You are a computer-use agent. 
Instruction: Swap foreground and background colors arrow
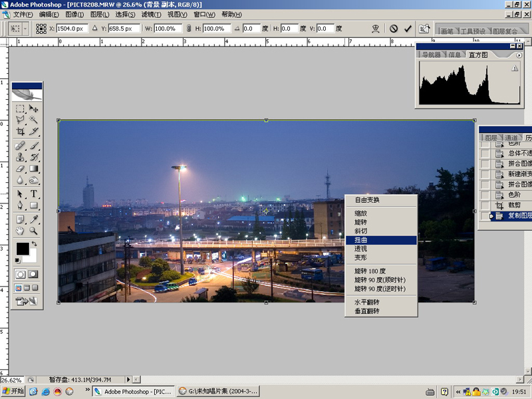35,243
